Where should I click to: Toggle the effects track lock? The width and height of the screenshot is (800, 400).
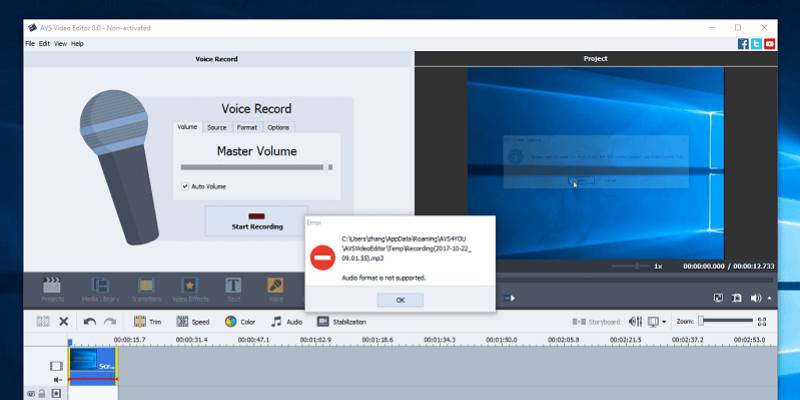coord(42,393)
